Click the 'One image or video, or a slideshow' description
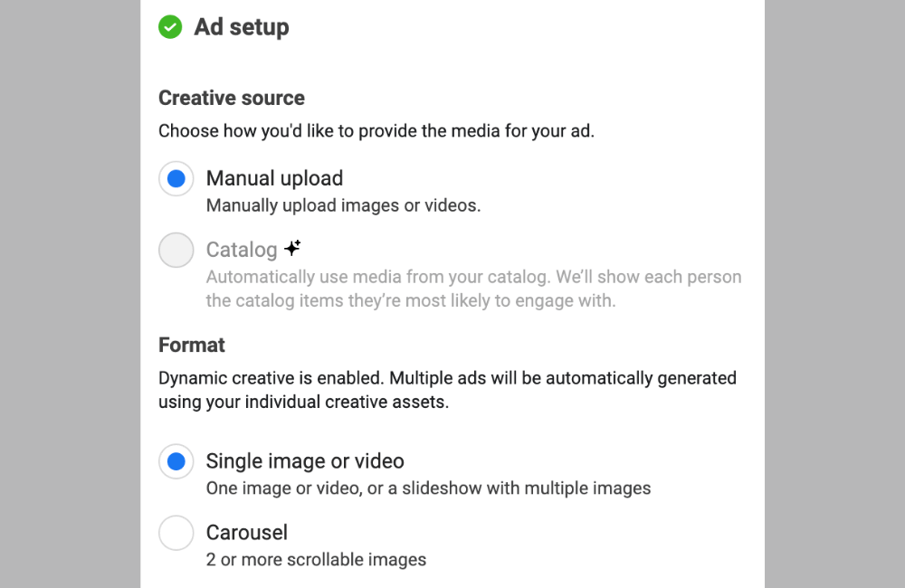Screen dimensions: 905x588 (428, 488)
